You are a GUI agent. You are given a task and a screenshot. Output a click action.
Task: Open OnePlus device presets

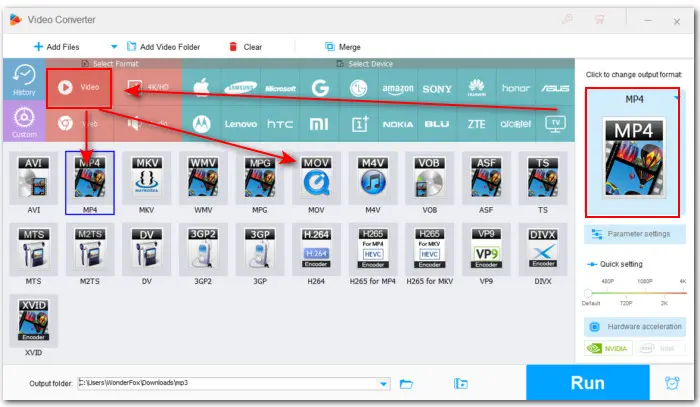coord(358,124)
